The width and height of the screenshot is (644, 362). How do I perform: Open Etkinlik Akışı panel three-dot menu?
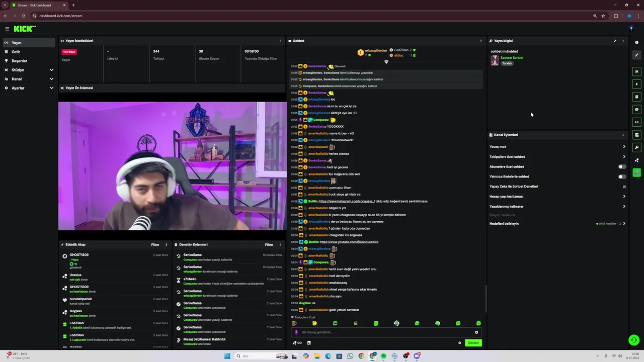(166, 245)
